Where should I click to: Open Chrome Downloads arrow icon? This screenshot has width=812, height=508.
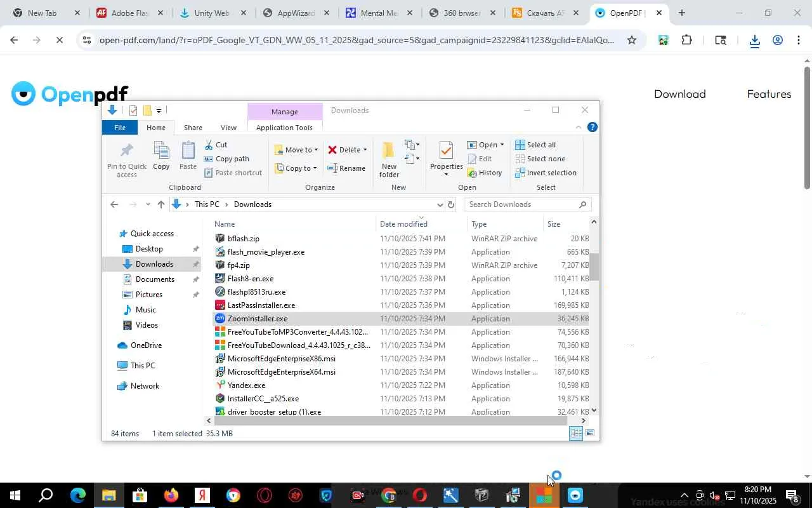754,40
